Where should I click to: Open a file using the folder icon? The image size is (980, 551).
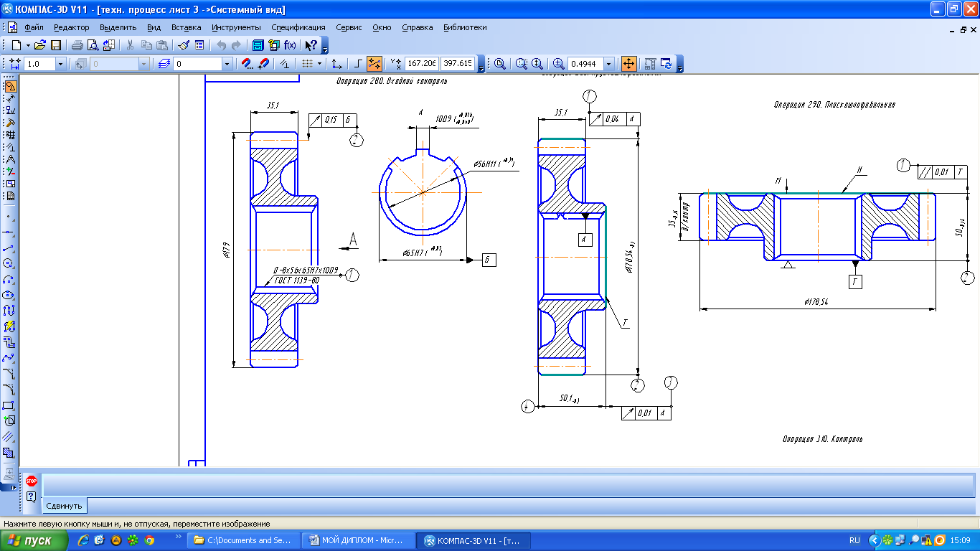(40, 45)
